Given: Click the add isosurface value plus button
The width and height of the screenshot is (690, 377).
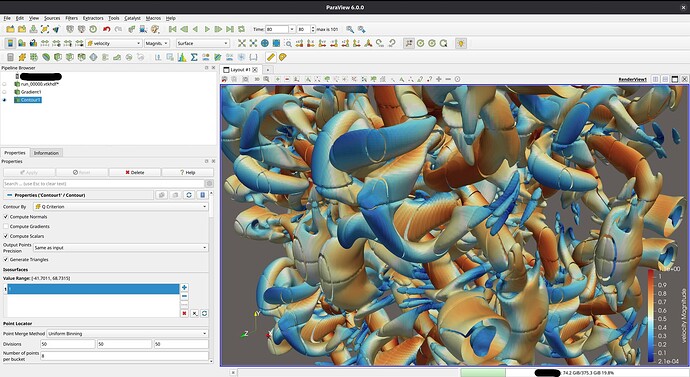Looking at the screenshot, I should tap(184, 287).
